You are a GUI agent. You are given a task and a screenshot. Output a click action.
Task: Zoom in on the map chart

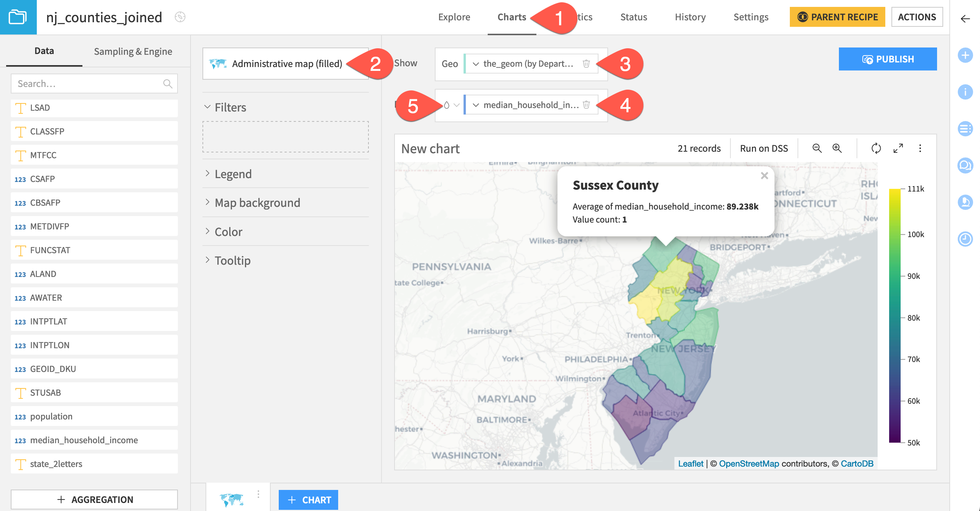pyautogui.click(x=837, y=148)
